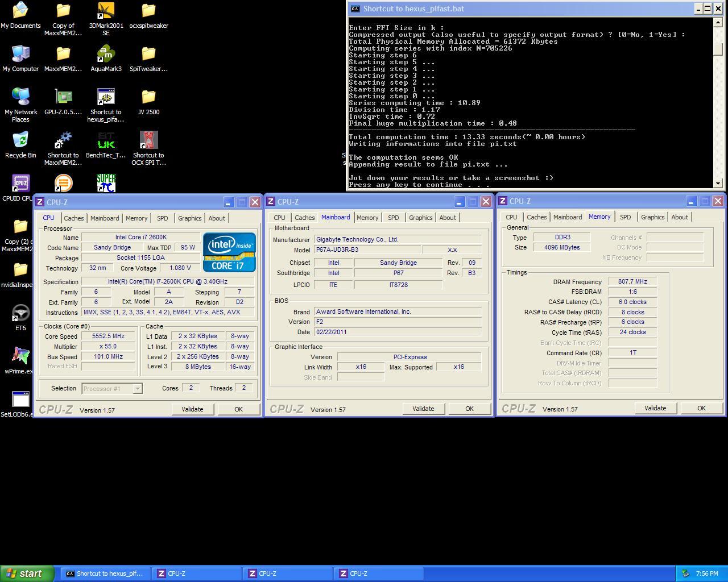Click OK in the Memory window
The width and height of the screenshot is (728, 582).
[x=701, y=408]
